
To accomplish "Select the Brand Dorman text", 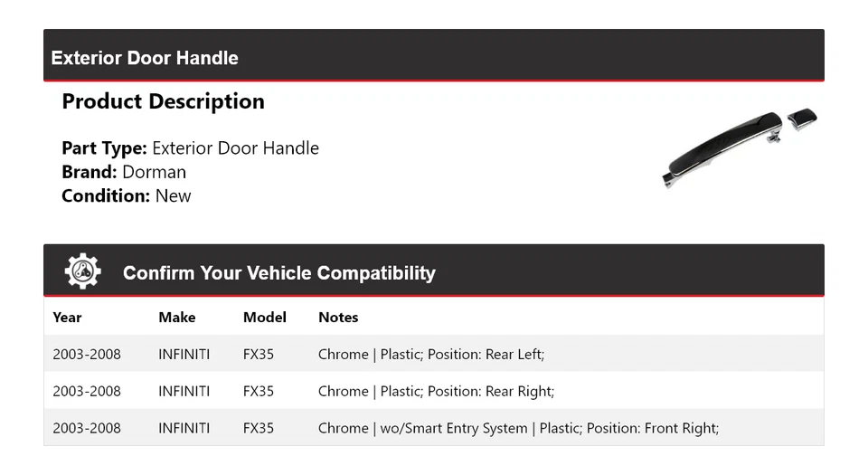I will coord(124,172).
